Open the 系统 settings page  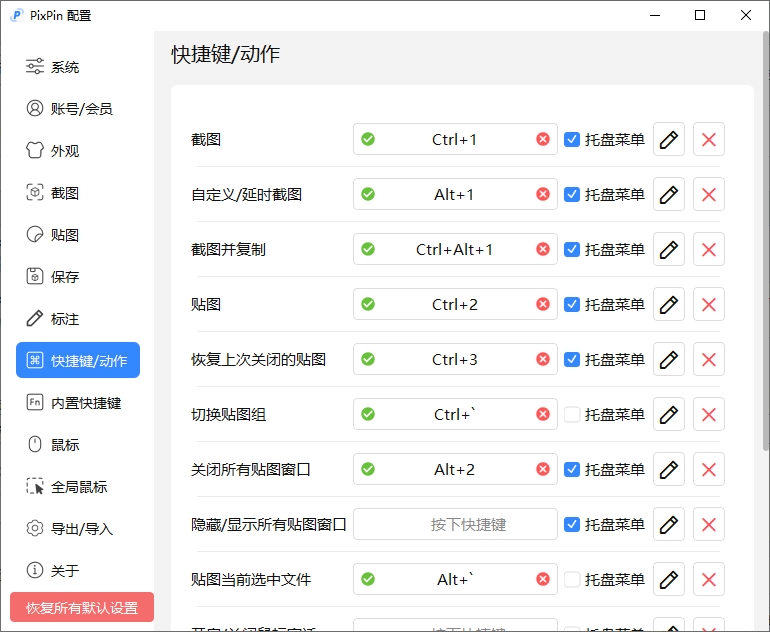point(78,66)
